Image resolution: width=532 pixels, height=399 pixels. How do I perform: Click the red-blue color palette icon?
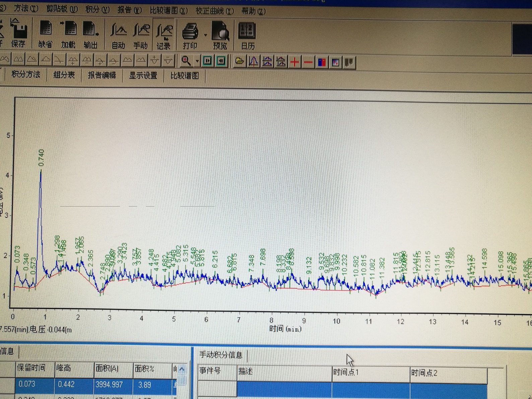click(x=322, y=62)
